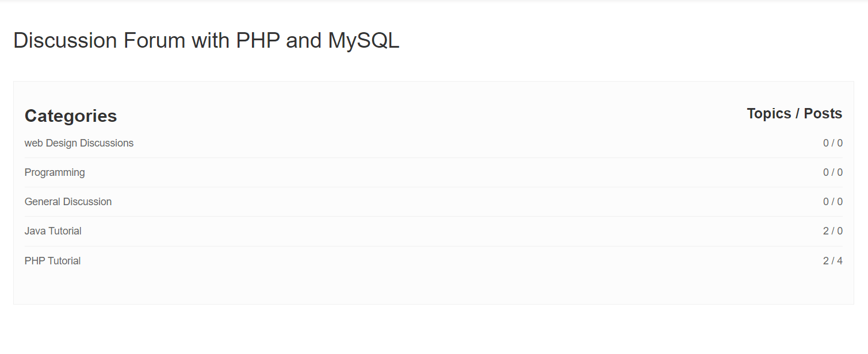Click the count beside web Design Discussions

(x=833, y=143)
